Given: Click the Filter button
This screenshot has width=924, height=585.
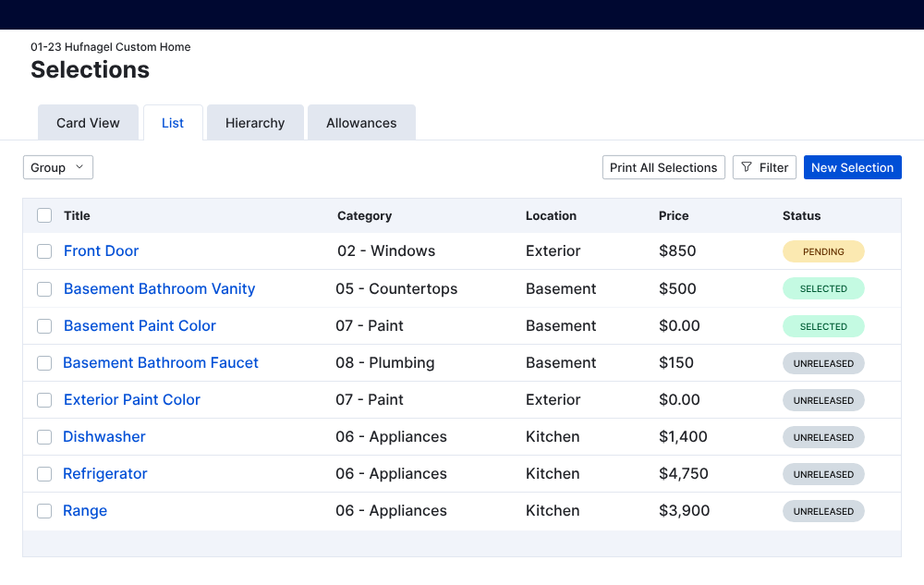Looking at the screenshot, I should (x=764, y=167).
